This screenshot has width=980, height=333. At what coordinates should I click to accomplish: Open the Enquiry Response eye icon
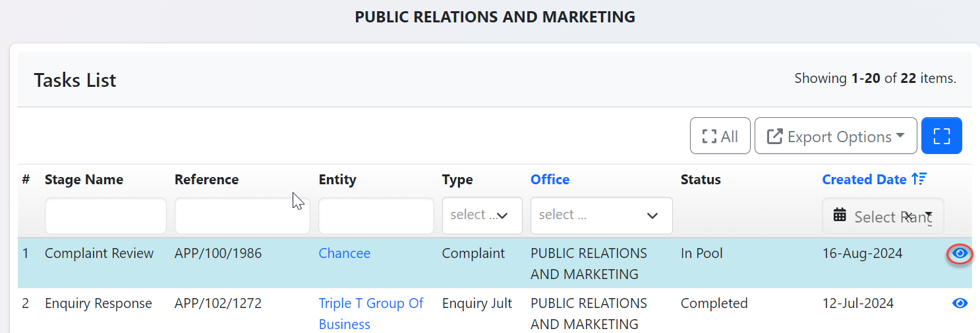coord(960,303)
